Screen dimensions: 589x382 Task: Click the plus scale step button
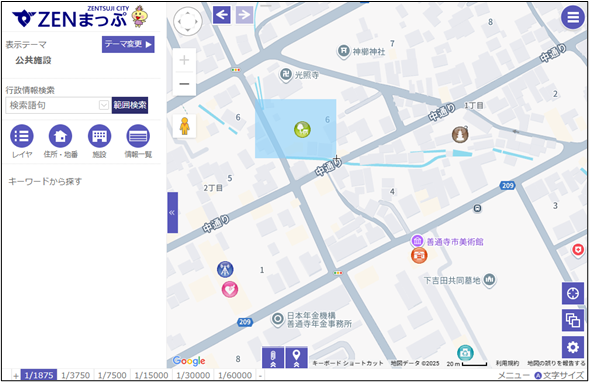point(15,375)
